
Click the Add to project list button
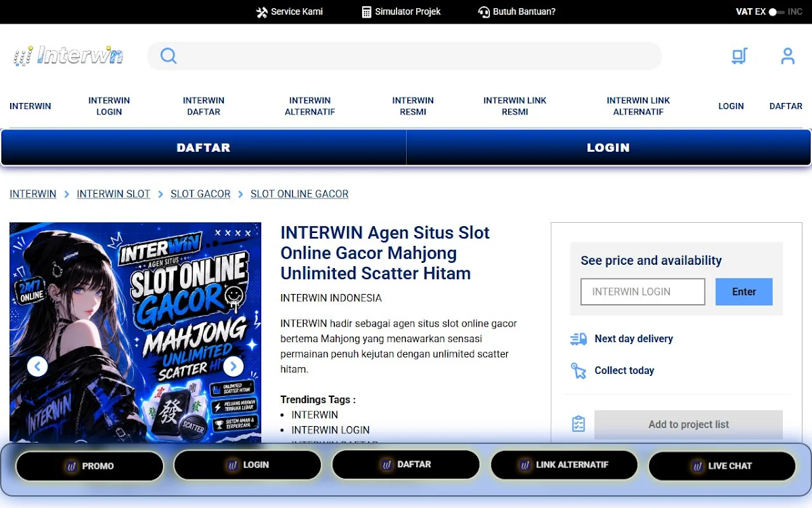[688, 425]
